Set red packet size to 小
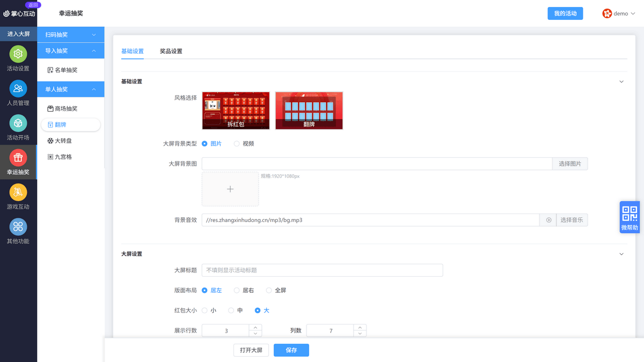This screenshot has width=644, height=362. click(x=204, y=311)
